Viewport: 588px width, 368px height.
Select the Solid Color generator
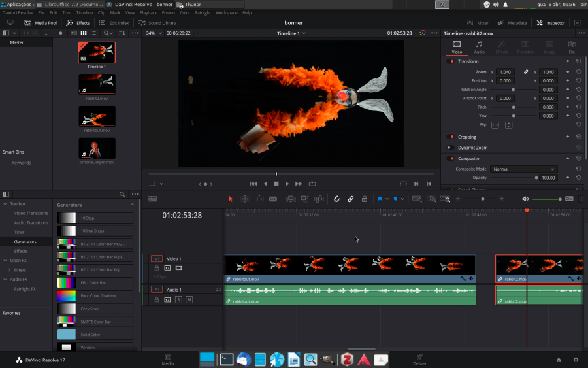coord(95,335)
